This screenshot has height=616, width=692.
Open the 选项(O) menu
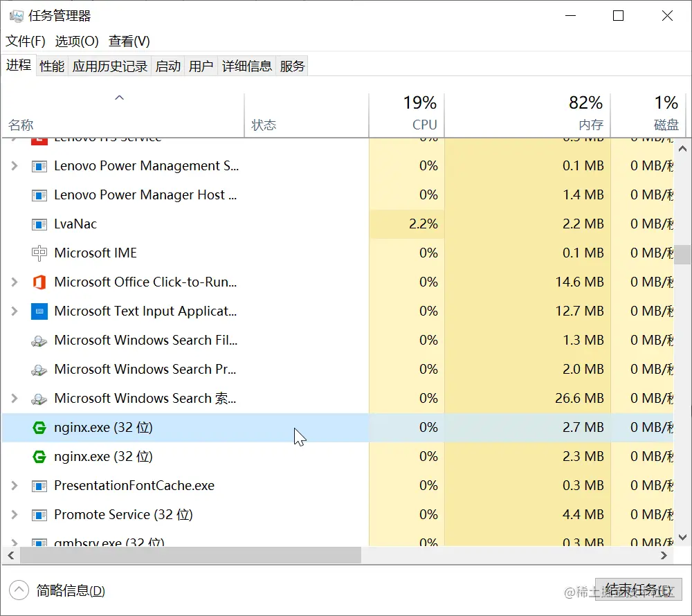77,41
